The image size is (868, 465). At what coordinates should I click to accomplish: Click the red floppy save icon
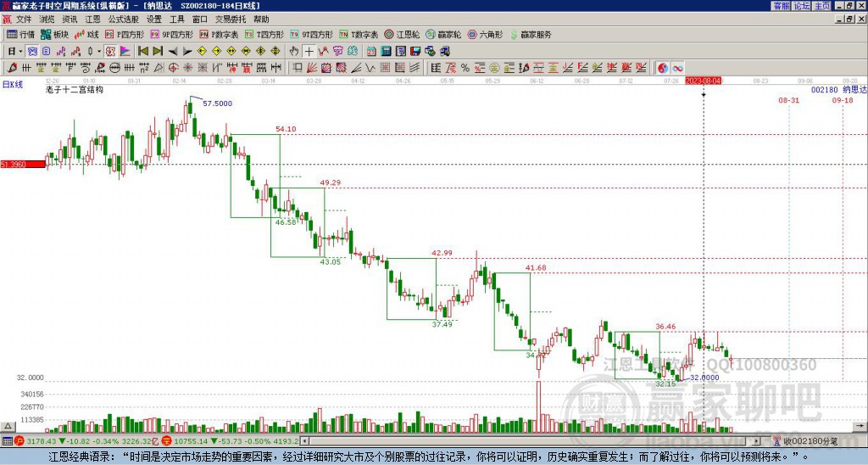pyautogui.click(x=415, y=52)
